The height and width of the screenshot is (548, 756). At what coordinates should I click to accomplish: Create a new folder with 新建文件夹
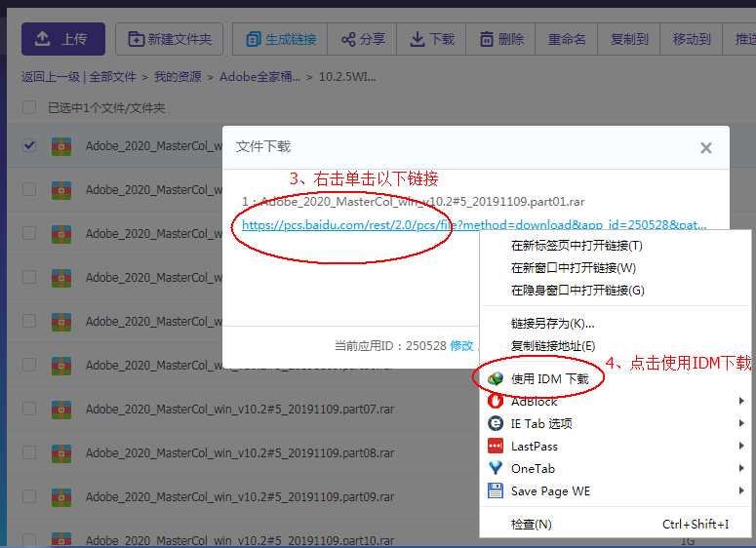[169, 39]
